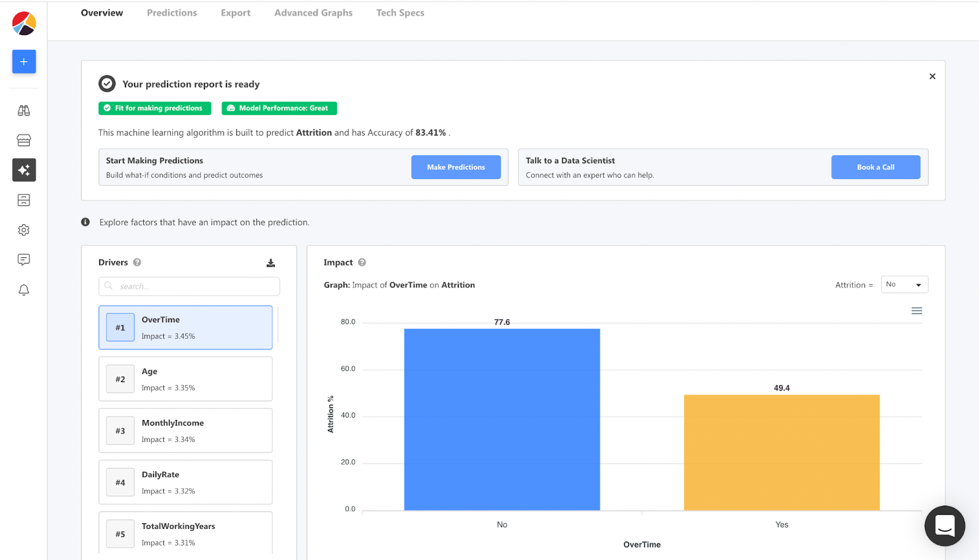This screenshot has height=560, width=979.
Task: Open the chart hamburger menu
Action: (916, 311)
